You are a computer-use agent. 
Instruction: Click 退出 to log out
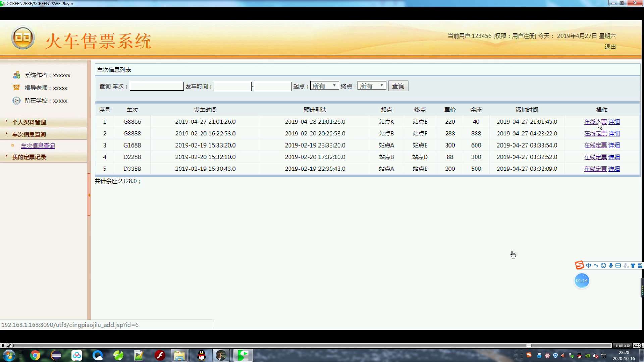[610, 47]
